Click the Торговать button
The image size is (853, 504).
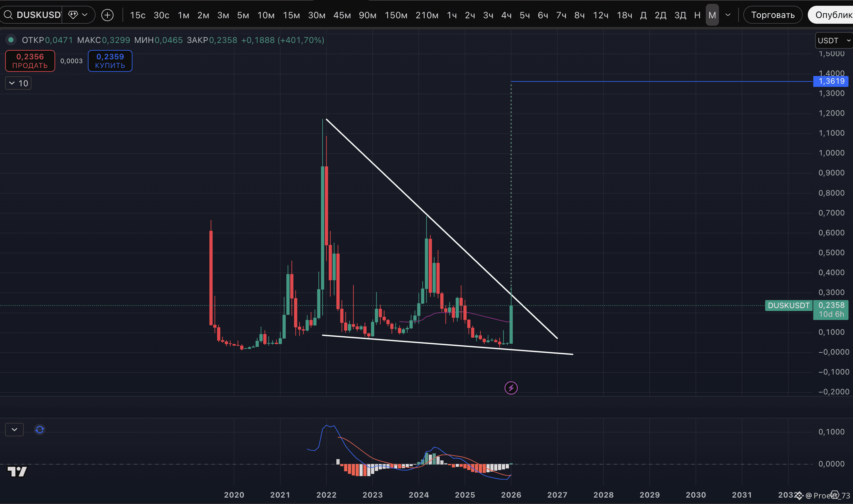(x=773, y=15)
